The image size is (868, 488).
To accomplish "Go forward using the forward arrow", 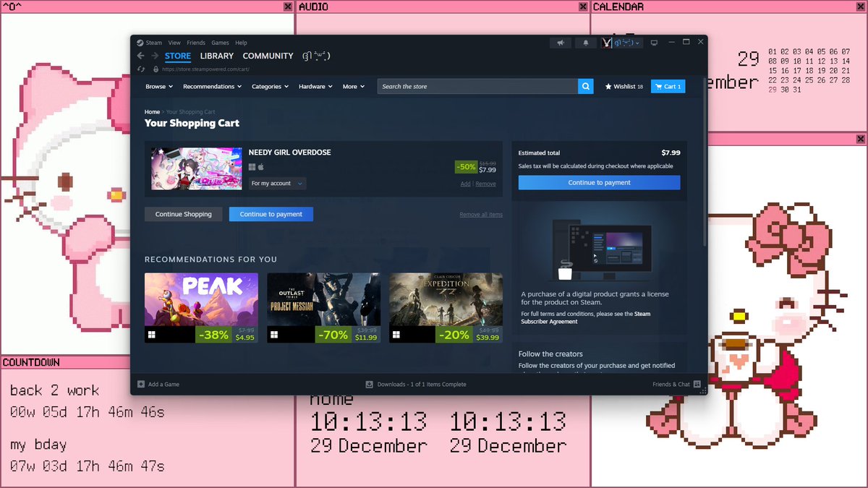I will click(155, 56).
